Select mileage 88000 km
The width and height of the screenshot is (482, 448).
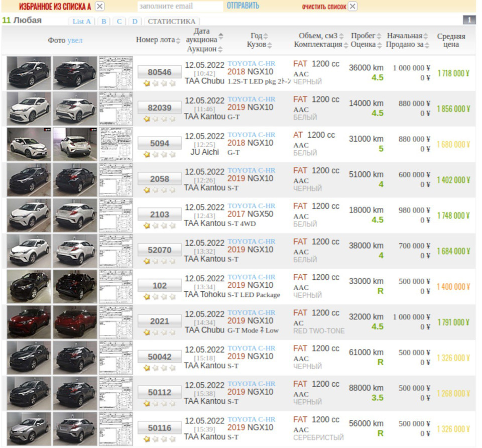tap(366, 388)
